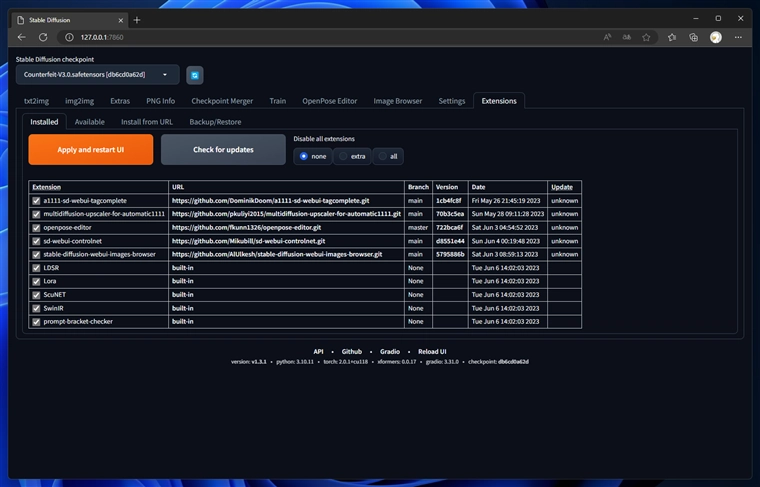Image resolution: width=760 pixels, height=487 pixels.
Task: Open the openpose-editor GitHub URL
Action: 246,227
